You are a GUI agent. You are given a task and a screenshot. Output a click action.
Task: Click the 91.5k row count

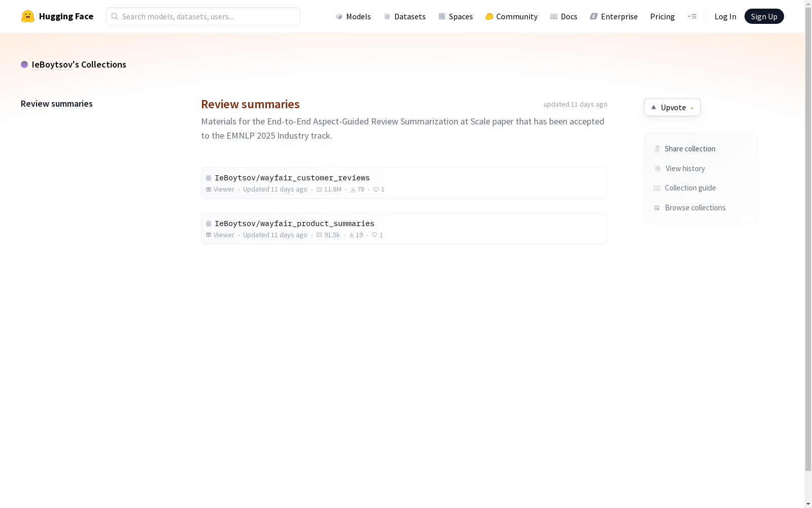332,235
